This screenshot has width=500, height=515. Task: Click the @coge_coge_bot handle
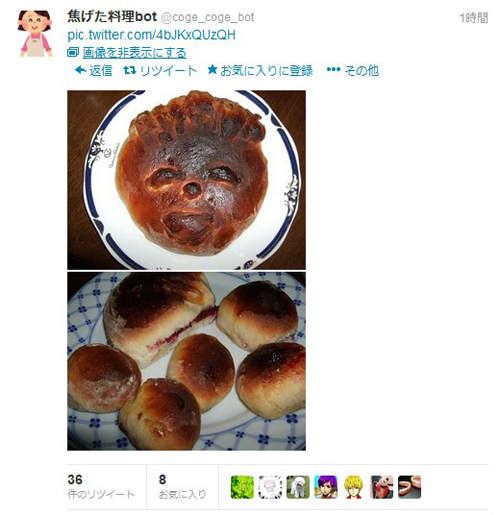point(208,17)
